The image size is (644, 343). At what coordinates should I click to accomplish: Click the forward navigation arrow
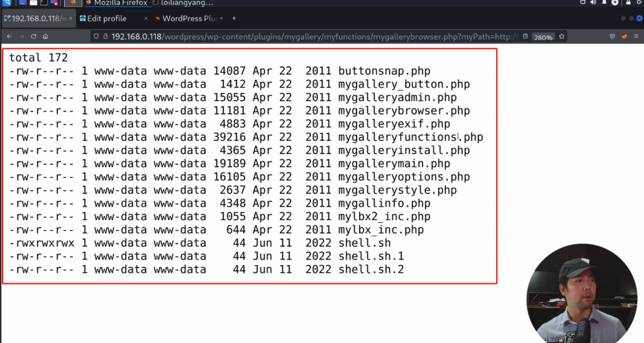21,36
